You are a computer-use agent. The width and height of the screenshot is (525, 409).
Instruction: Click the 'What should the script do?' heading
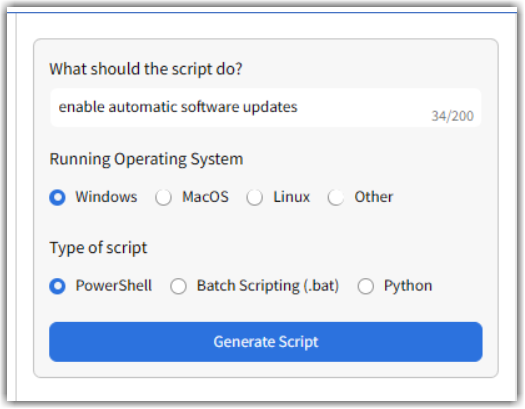(146, 69)
